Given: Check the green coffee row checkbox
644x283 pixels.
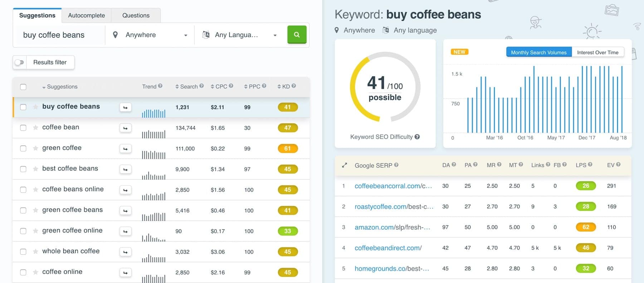Looking at the screenshot, I should [x=23, y=149].
